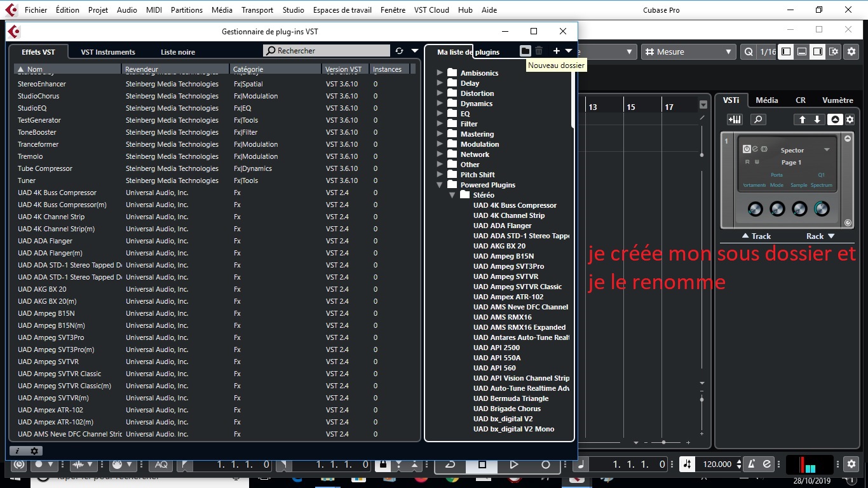Click the plus button to add a plugin

557,51
